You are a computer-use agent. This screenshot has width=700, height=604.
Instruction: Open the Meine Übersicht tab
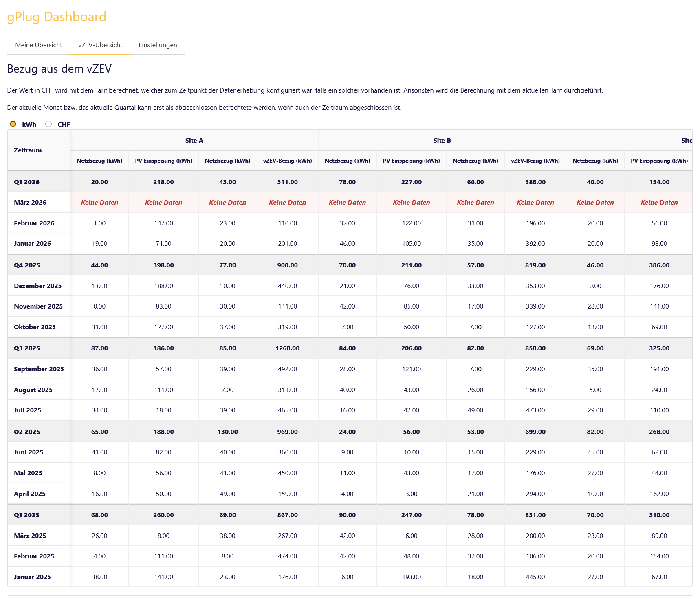coord(39,45)
